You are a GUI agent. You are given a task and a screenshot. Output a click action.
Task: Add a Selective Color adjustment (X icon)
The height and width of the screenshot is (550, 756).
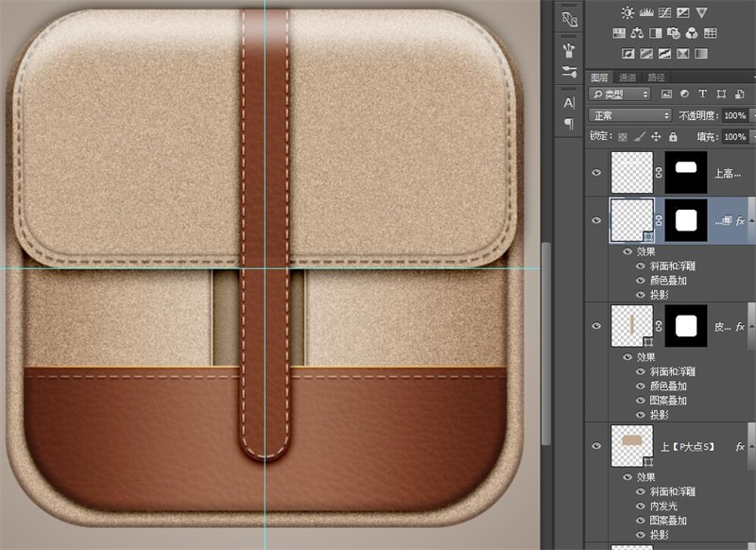coord(683,54)
